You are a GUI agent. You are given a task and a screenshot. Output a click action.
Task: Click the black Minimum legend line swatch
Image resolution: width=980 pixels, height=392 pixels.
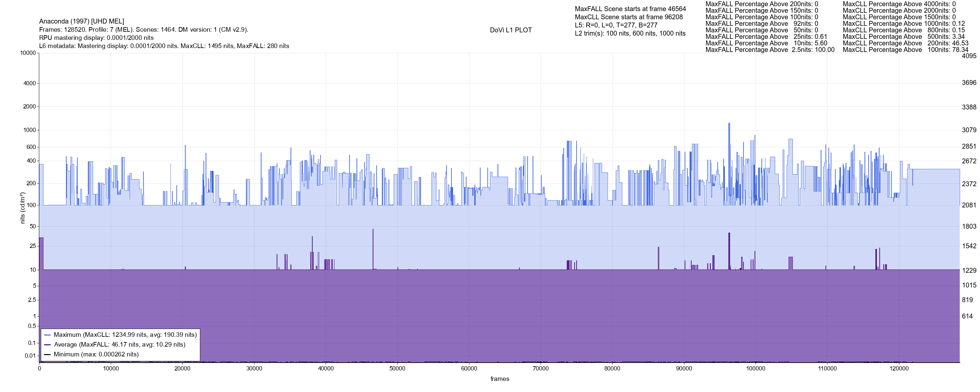pos(48,354)
